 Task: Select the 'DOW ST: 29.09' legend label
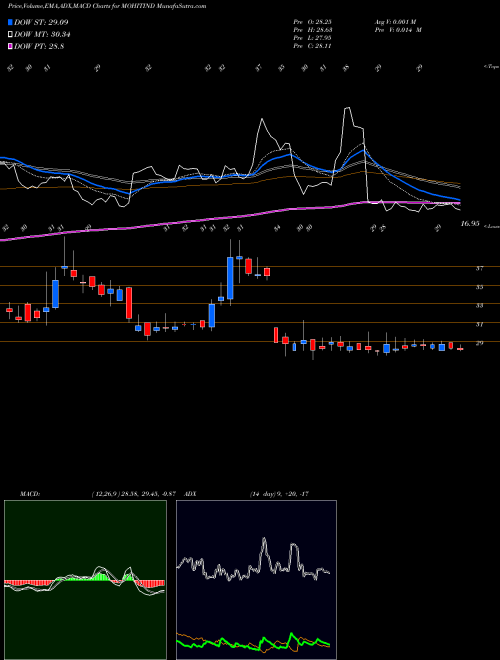41,22
